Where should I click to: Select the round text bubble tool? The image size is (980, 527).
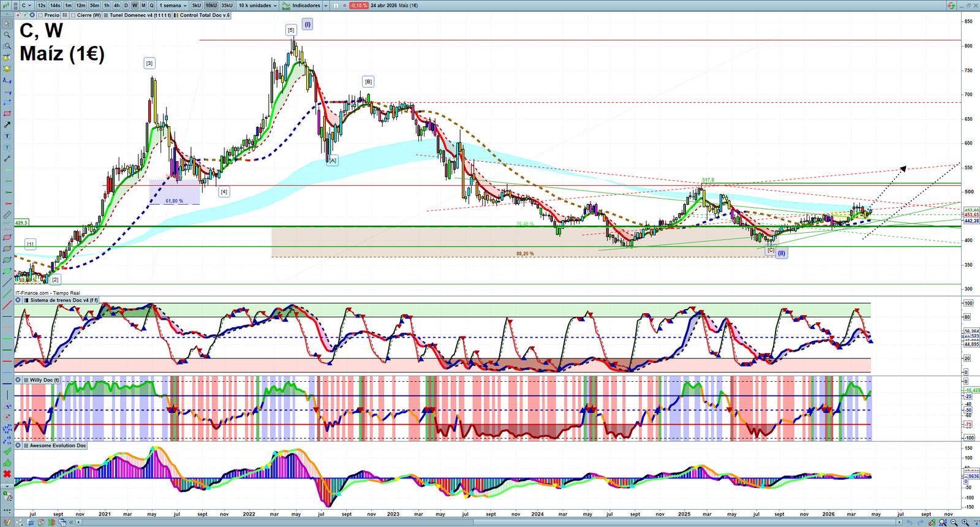pyautogui.click(x=7, y=147)
